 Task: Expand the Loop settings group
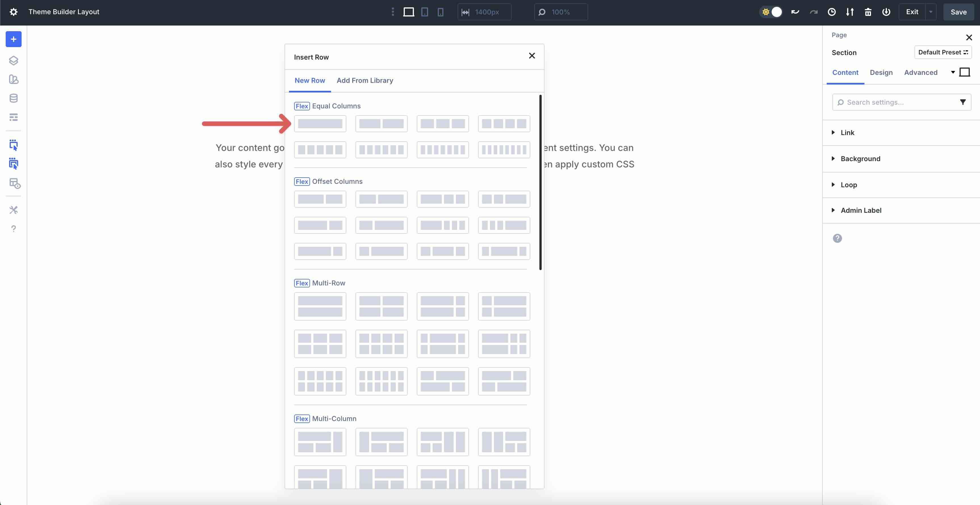848,185
